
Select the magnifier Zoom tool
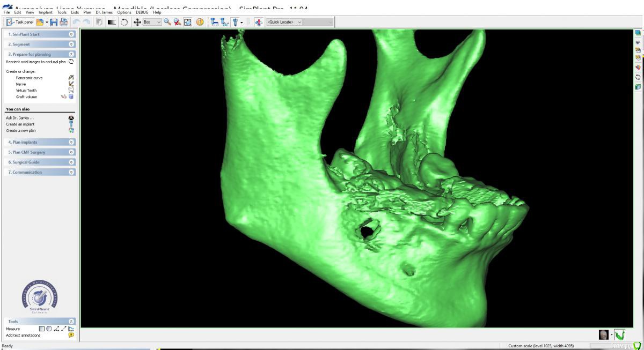click(x=167, y=22)
